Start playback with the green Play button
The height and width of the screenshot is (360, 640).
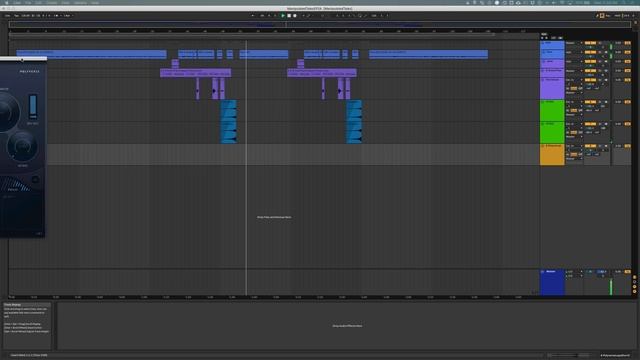282,16
